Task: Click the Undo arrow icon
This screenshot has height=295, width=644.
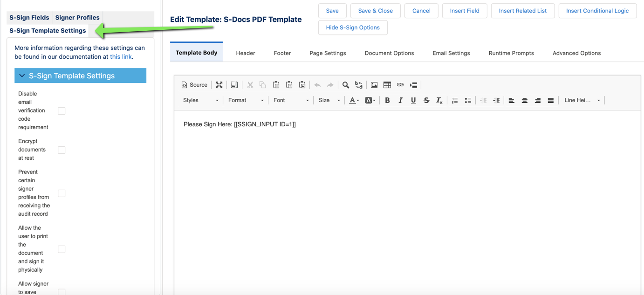Action: click(317, 85)
